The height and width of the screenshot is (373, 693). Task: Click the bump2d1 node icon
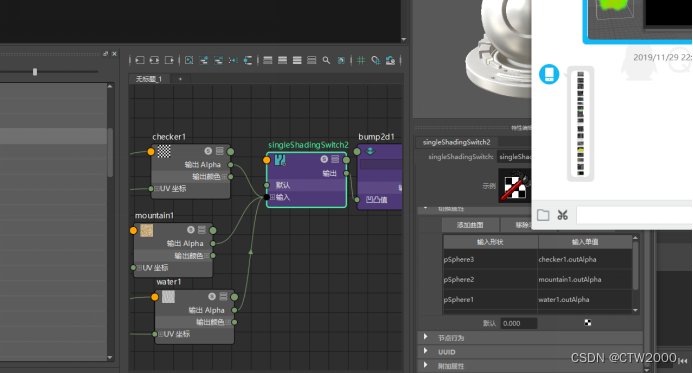[369, 152]
